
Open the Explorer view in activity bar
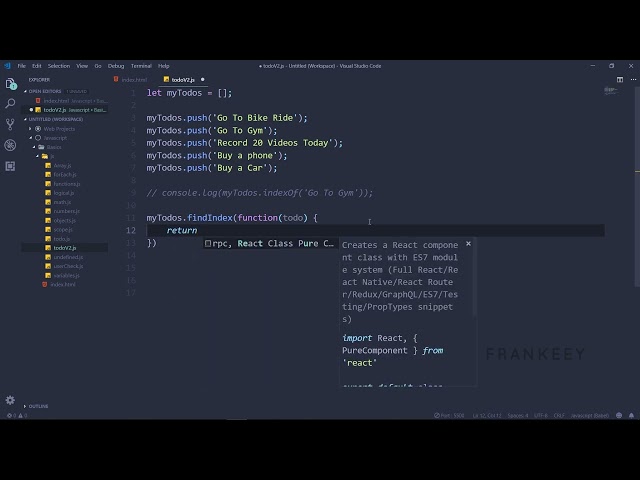pos(11,84)
